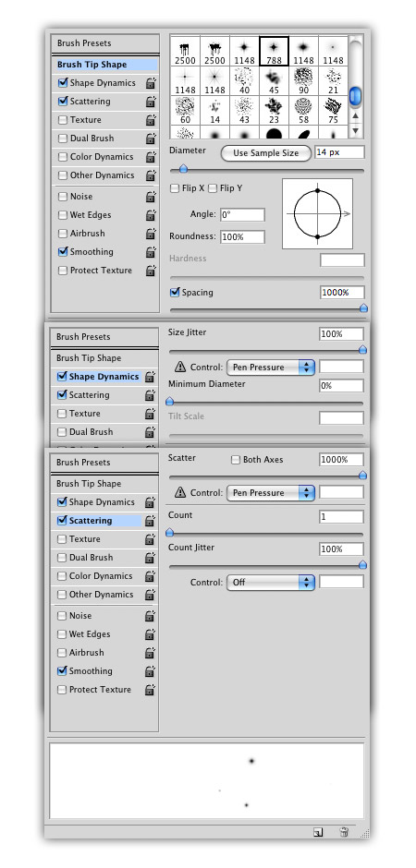Screen dimensions: 416x868
Task: Open Scatter control Pen Pressure dropdown
Action: click(271, 493)
